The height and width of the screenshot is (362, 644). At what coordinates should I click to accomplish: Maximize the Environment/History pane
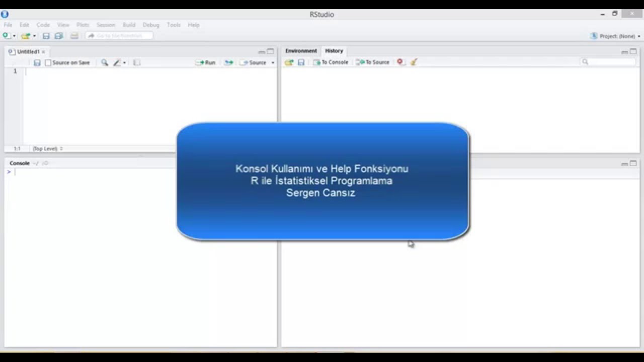tap(633, 51)
